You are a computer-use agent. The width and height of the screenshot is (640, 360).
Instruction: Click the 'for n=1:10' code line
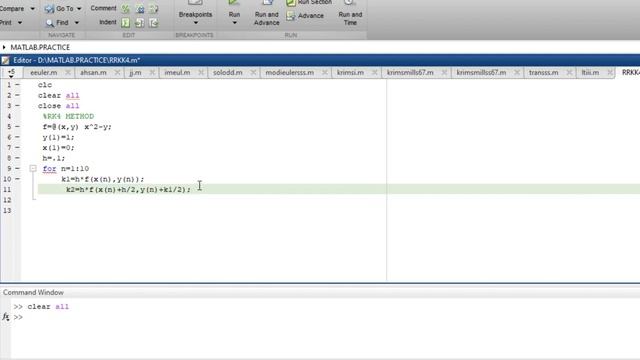click(x=66, y=169)
